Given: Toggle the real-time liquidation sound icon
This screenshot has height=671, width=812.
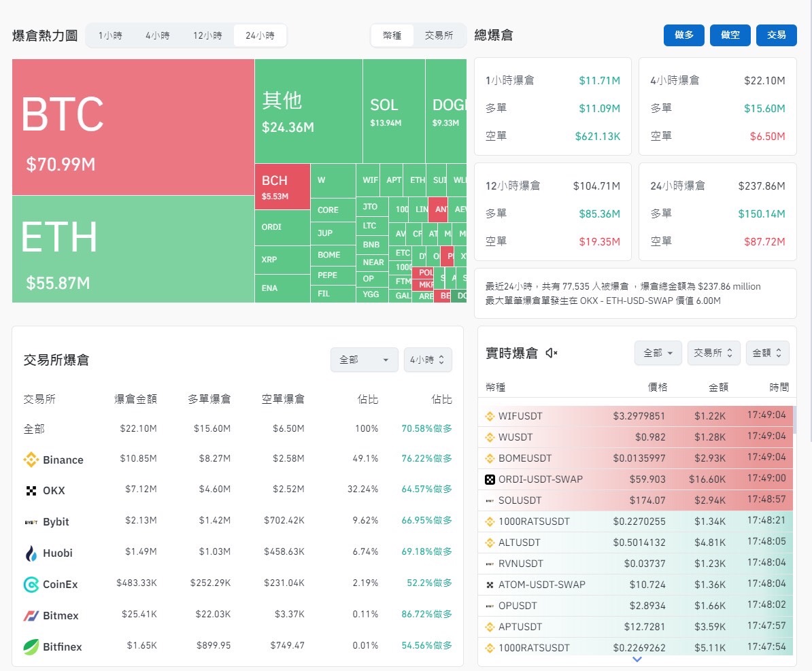Looking at the screenshot, I should 552,353.
